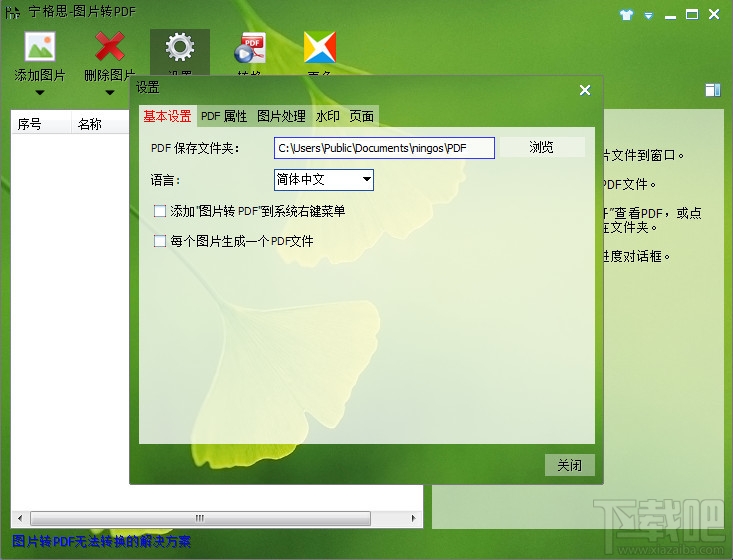The width and height of the screenshot is (733, 560).
Task: Click the PDF save folder path field
Action: point(384,148)
